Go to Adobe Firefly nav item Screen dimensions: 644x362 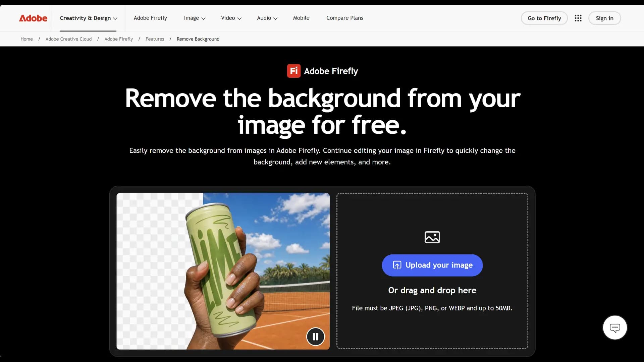tap(150, 18)
